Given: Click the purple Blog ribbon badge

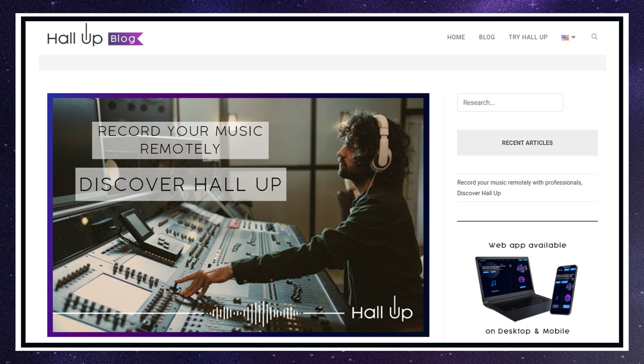Looking at the screenshot, I should pos(125,39).
